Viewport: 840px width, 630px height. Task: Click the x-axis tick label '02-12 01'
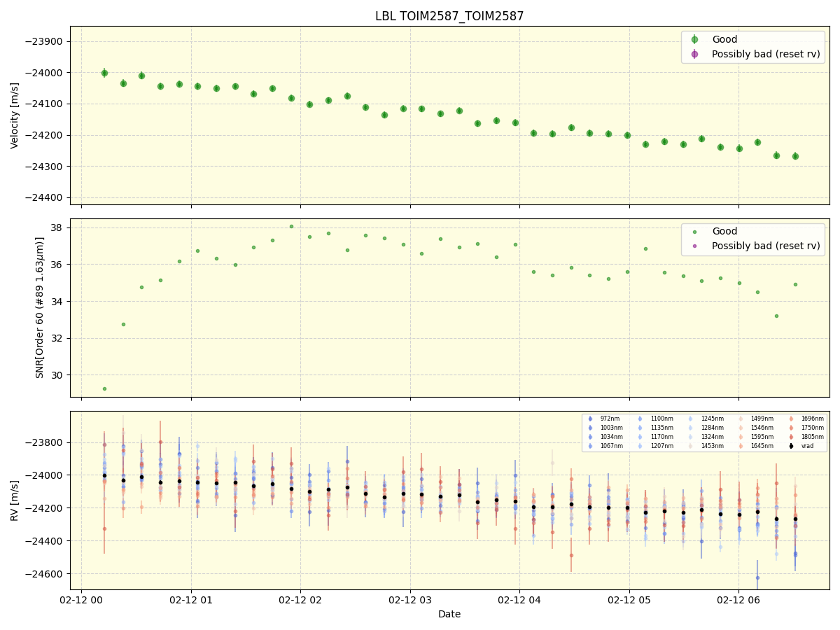[x=191, y=600]
